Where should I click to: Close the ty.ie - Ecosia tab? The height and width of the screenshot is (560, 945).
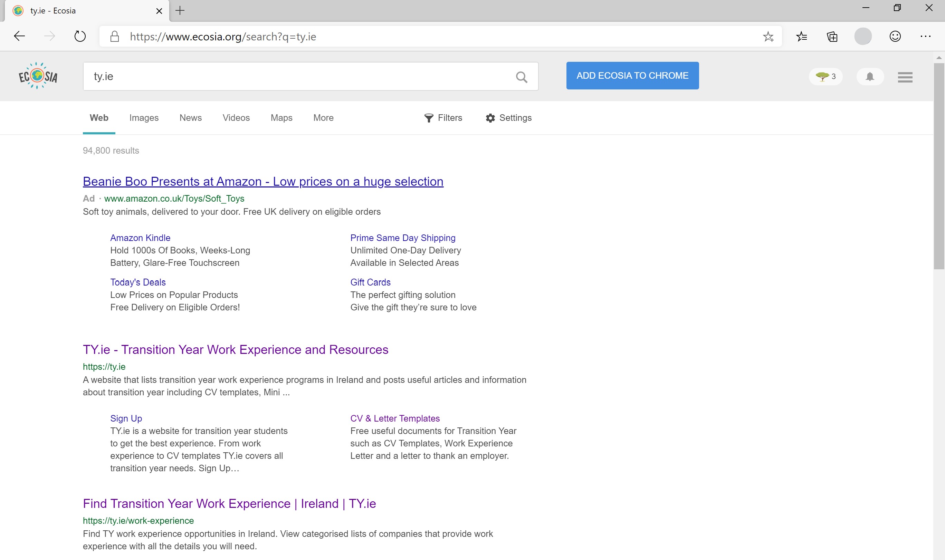click(x=159, y=11)
